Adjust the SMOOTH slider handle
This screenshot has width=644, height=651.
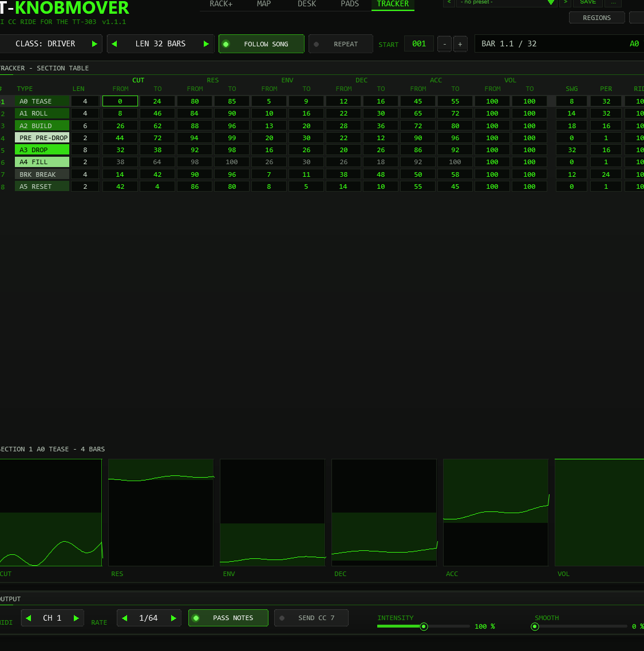pyautogui.click(x=535, y=626)
